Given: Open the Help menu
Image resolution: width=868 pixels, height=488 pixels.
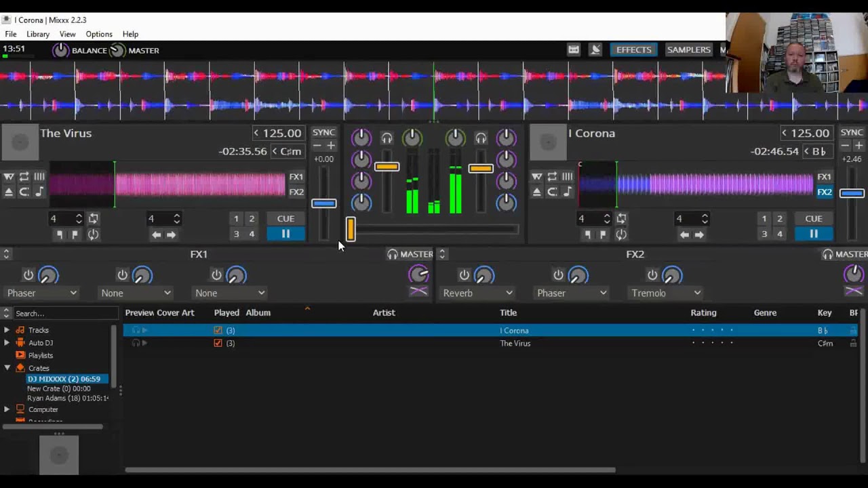Looking at the screenshot, I should (130, 34).
